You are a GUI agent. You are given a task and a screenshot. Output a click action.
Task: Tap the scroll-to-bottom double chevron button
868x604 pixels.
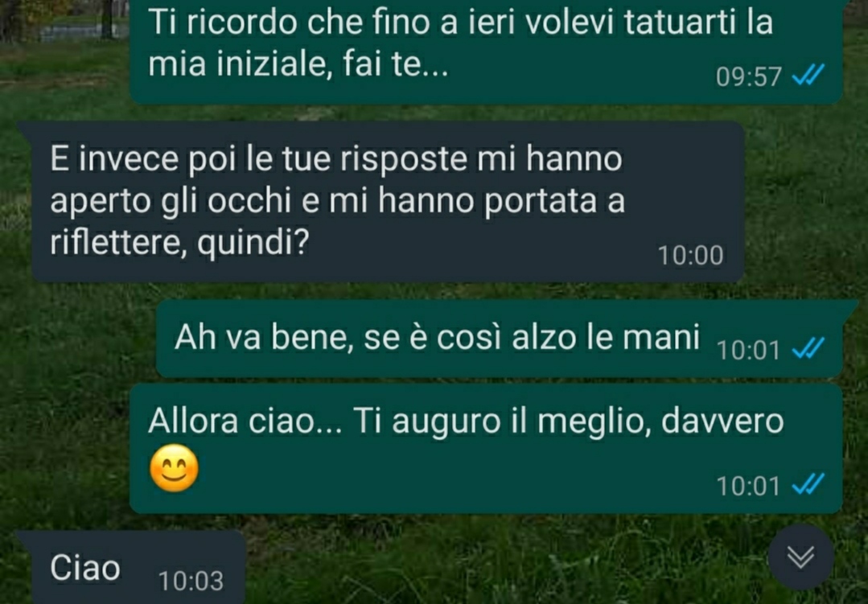[x=800, y=557]
